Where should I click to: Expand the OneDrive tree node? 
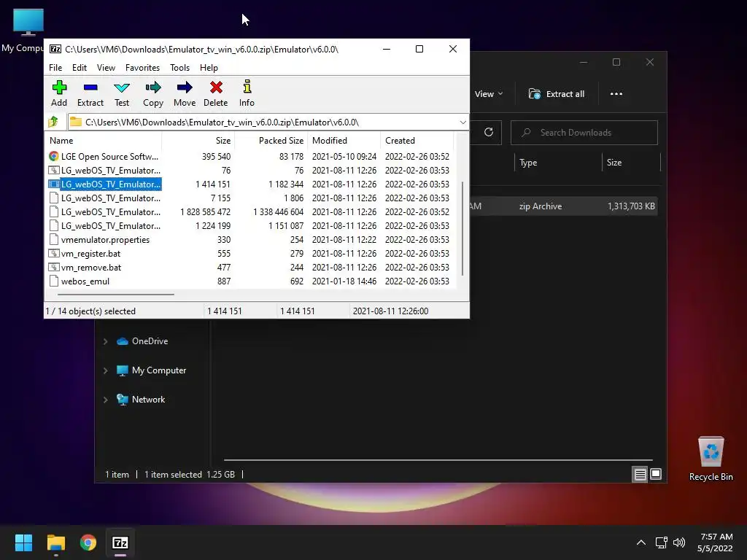[x=105, y=341]
